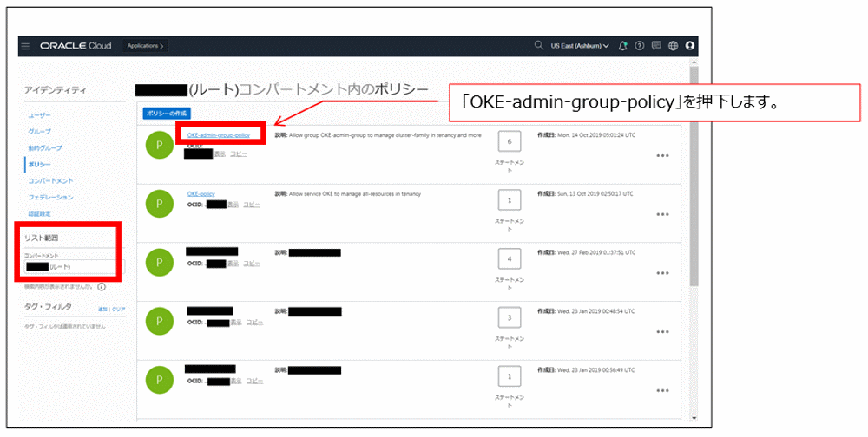This screenshot has height=437, width=868.
Task: Click コピー for OKE-admin-group-policy OCID
Action: tap(239, 153)
